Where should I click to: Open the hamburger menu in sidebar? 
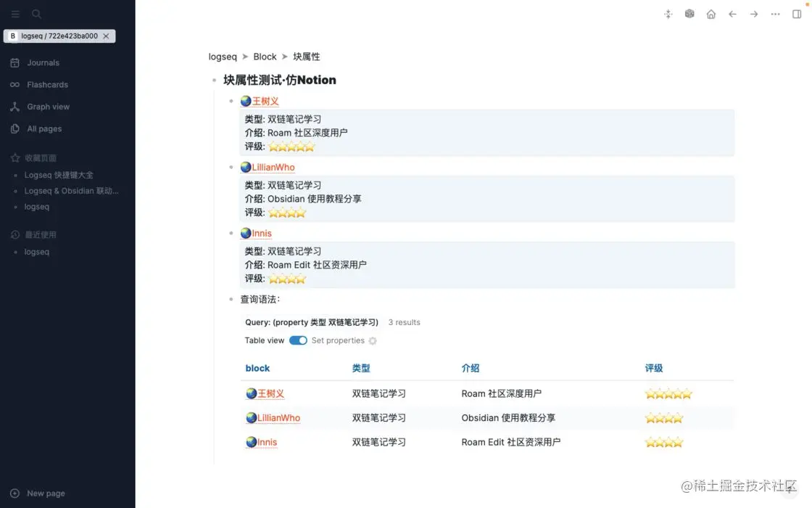tap(15, 14)
